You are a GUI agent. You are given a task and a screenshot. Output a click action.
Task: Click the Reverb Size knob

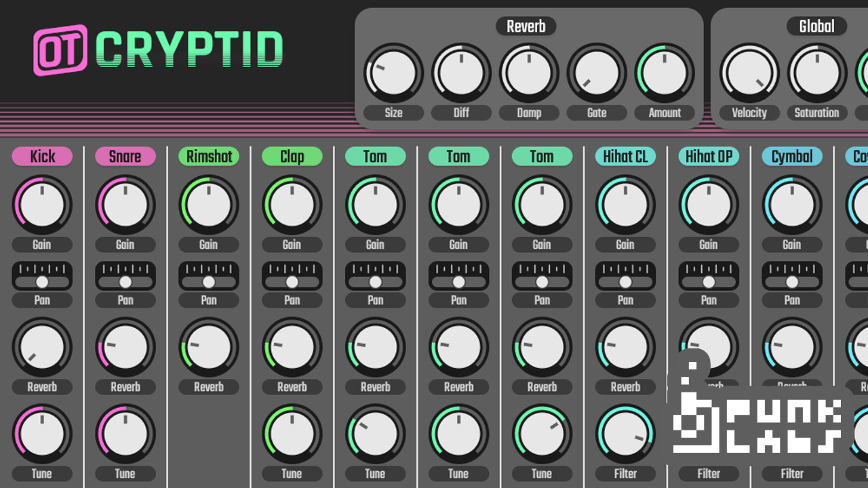[393, 73]
